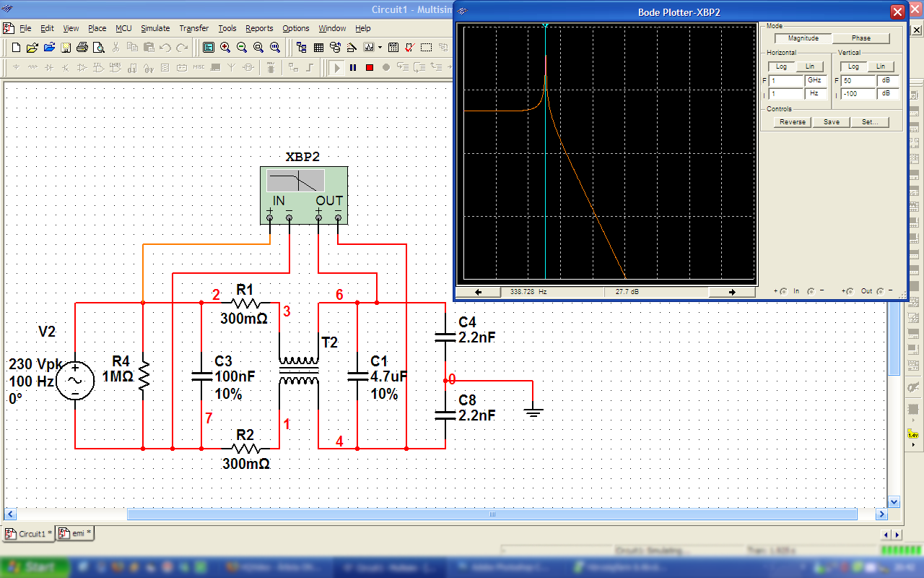Place an RF antenna component icon
Screen dimensions: 924x578
(x=232, y=67)
